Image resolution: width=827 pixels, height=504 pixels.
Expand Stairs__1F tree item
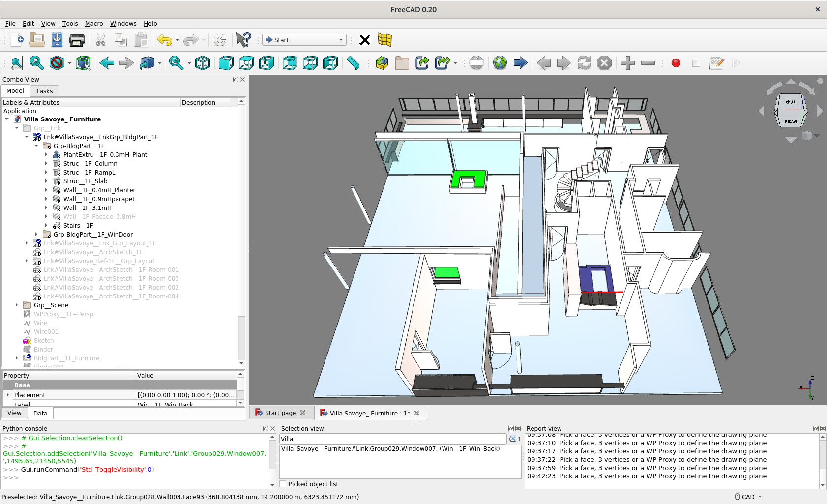pyautogui.click(x=46, y=225)
